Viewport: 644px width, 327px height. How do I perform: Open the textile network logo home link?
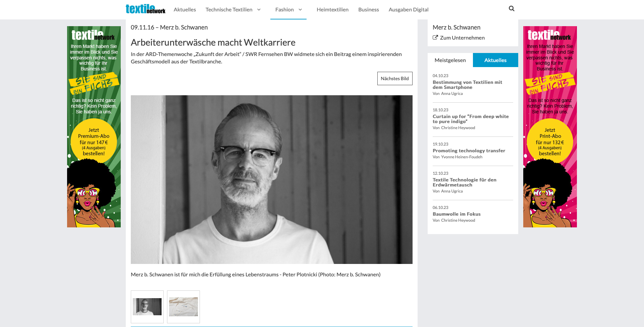[146, 9]
